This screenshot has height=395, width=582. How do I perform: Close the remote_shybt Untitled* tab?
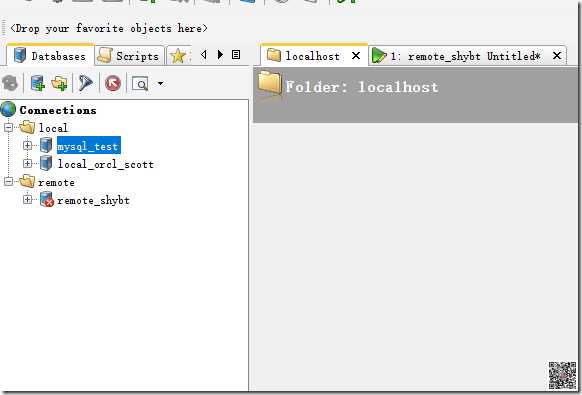[x=557, y=56]
